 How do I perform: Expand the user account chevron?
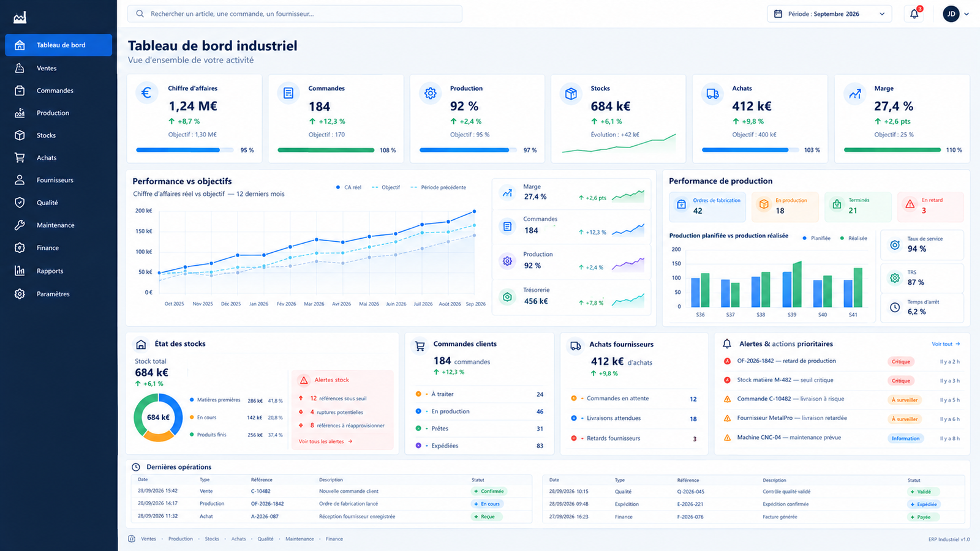click(967, 14)
